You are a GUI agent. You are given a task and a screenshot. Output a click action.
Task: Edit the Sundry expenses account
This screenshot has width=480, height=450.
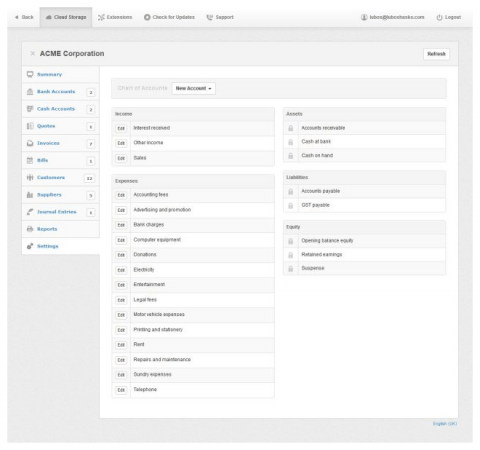[x=121, y=375]
